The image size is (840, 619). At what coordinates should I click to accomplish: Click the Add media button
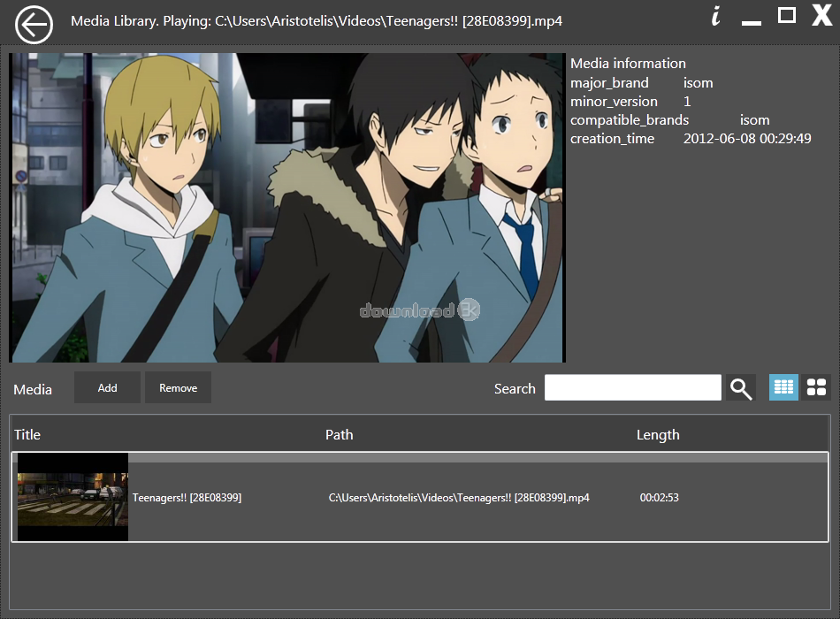click(x=107, y=387)
